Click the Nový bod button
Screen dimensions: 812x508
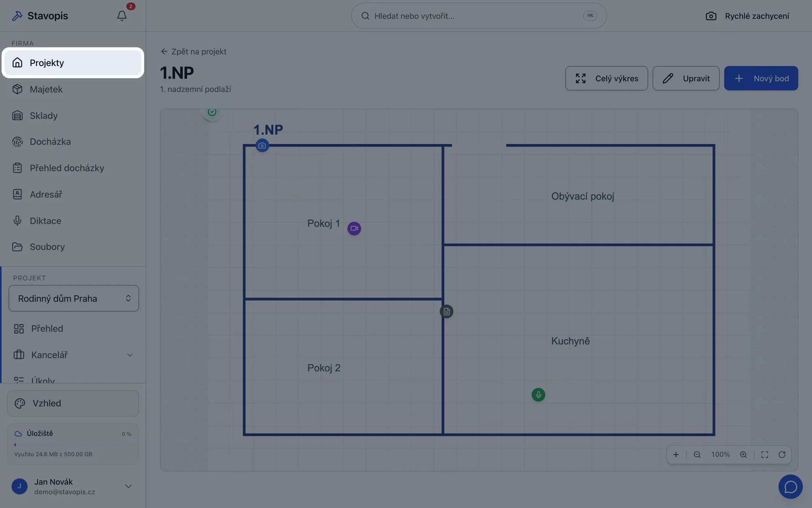tap(761, 78)
